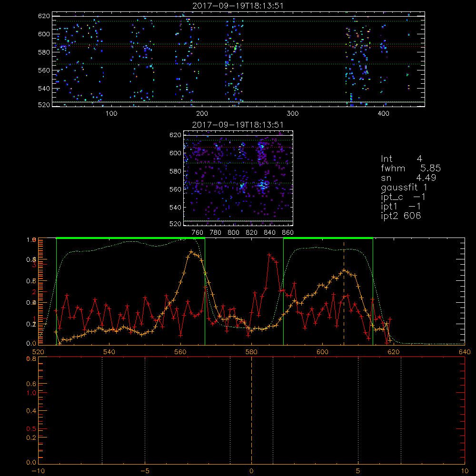Viewport: 476px width, 476px height.
Task: Click the red "1.0" y-axis label of the bottom plot
Action: pyautogui.click(x=31, y=393)
